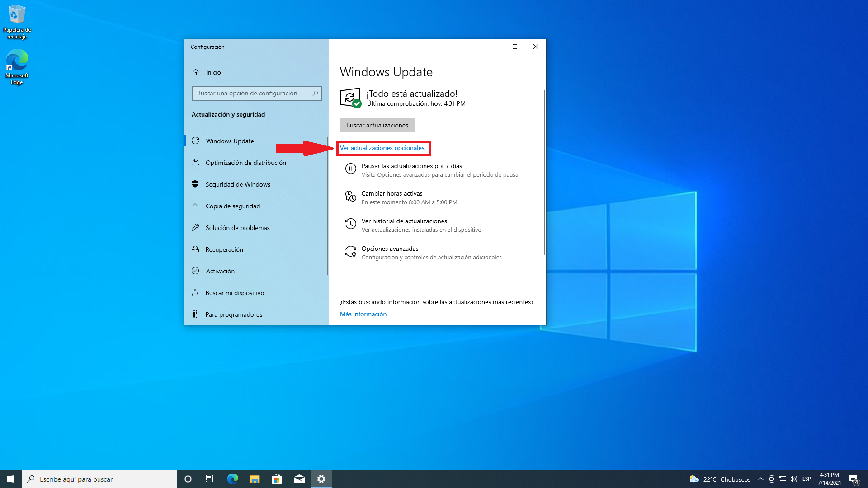Open Solución de problemas wrench item
The height and width of the screenshot is (488, 868).
pyautogui.click(x=237, y=228)
